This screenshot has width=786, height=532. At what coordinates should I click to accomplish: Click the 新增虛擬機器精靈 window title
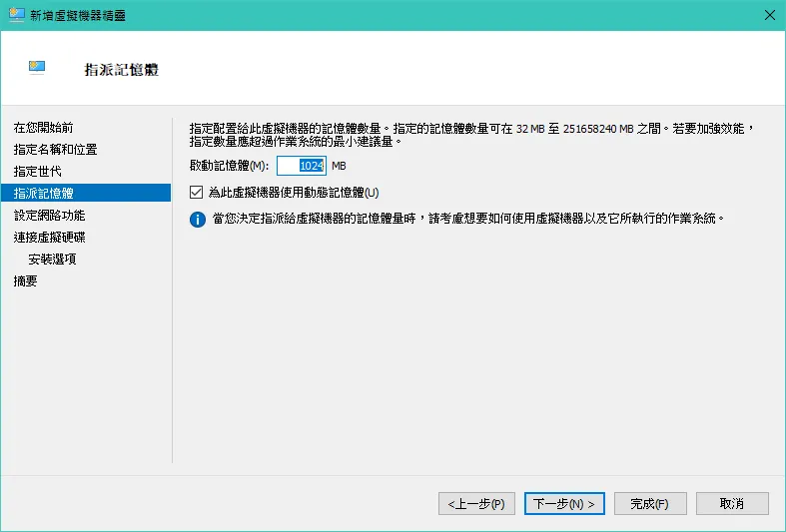78,16
